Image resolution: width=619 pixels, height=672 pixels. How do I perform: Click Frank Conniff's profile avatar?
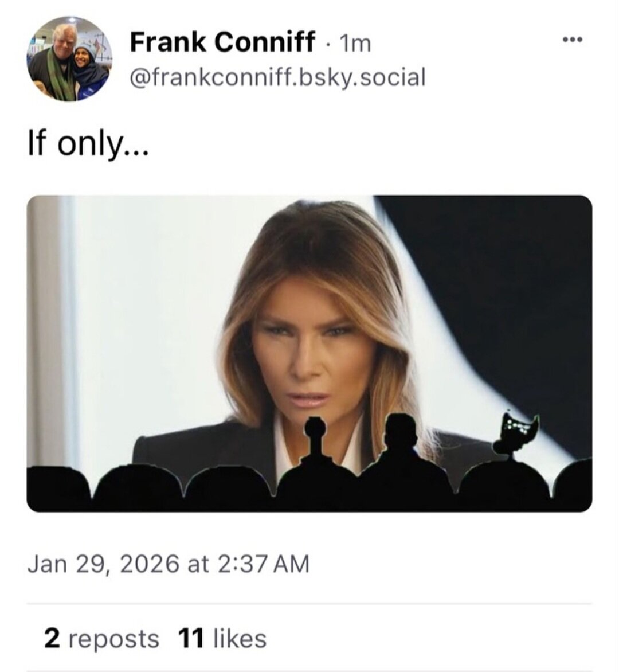pos(69,59)
